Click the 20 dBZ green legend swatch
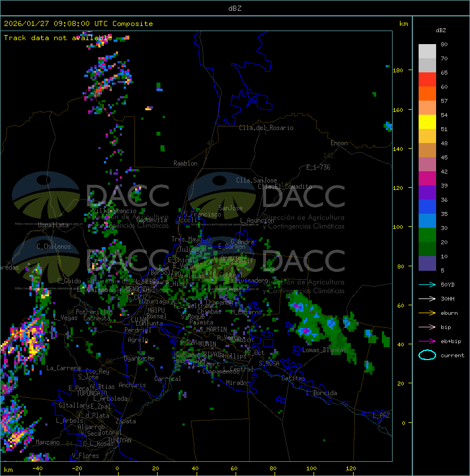 [x=427, y=249]
